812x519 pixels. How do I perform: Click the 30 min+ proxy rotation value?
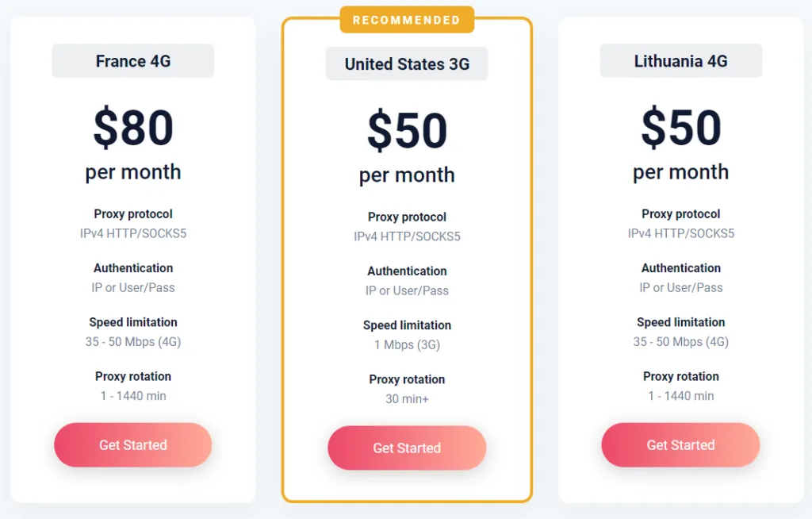(407, 398)
